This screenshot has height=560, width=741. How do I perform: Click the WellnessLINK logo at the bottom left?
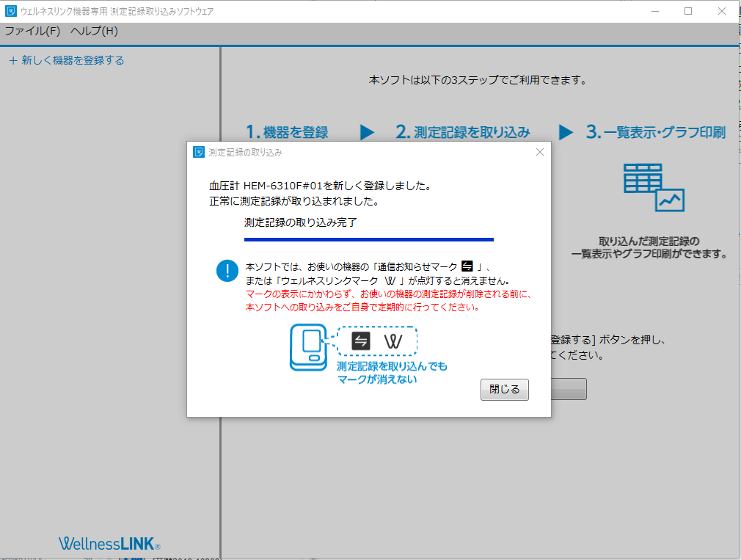(107, 543)
